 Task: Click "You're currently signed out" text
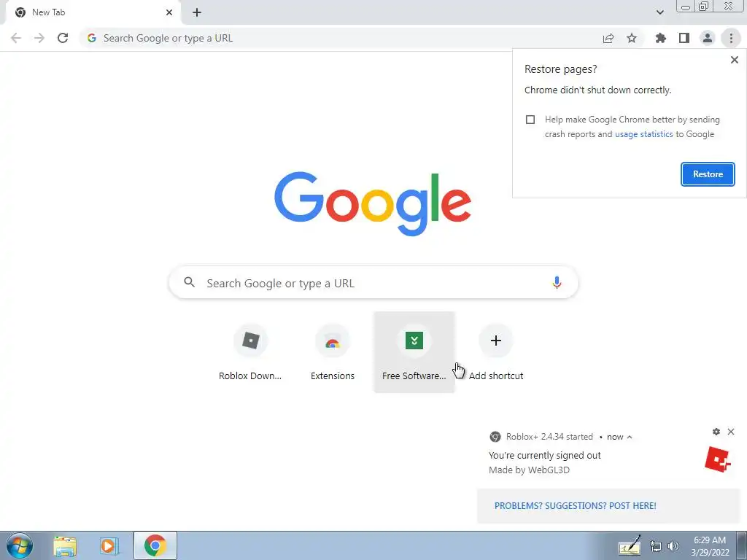click(544, 455)
